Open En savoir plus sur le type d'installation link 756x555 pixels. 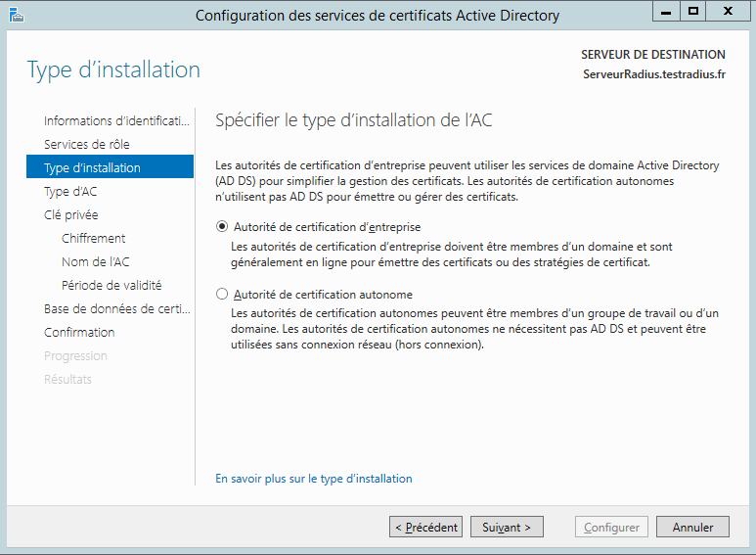(x=314, y=480)
